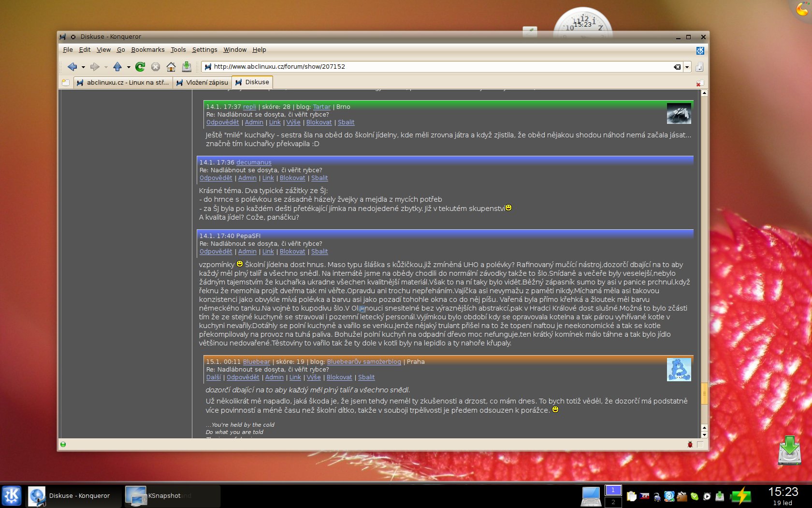The height and width of the screenshot is (508, 812).
Task: Reload the page with the green refresh icon
Action: pyautogui.click(x=140, y=67)
